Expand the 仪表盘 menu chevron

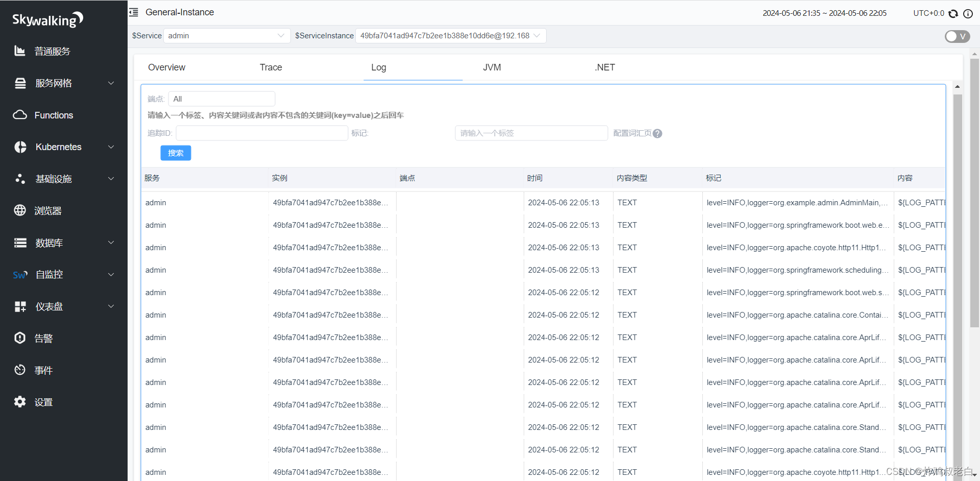111,306
